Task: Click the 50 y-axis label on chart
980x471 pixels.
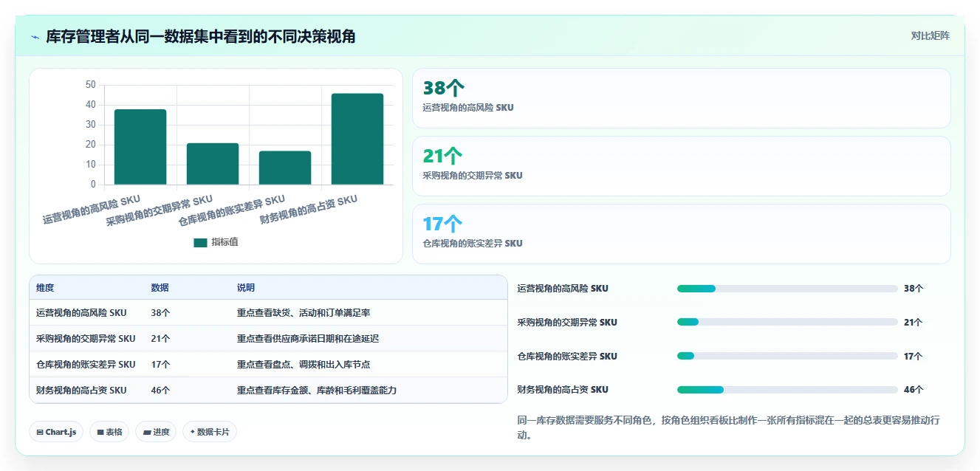Action: pos(91,85)
